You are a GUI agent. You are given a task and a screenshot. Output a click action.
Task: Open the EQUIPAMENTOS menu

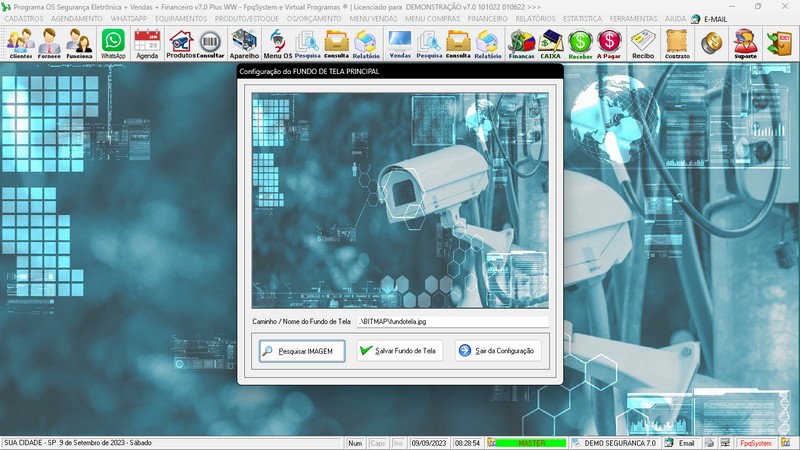pyautogui.click(x=181, y=19)
